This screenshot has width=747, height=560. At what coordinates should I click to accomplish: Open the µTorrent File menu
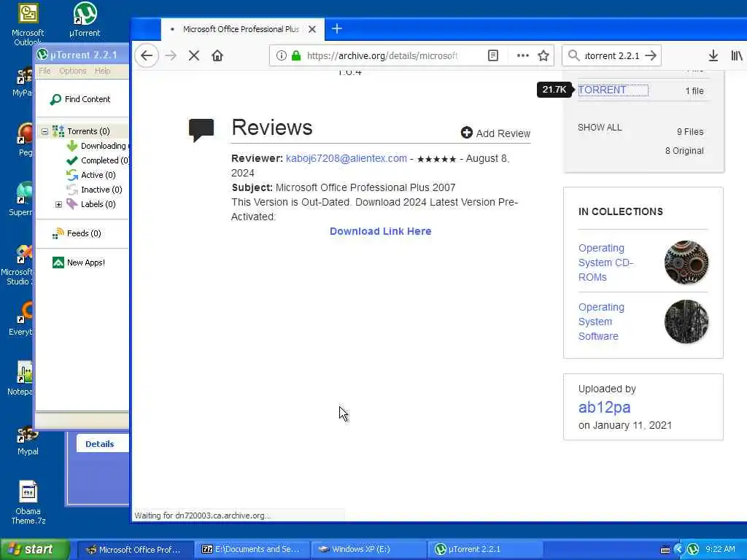(44, 71)
